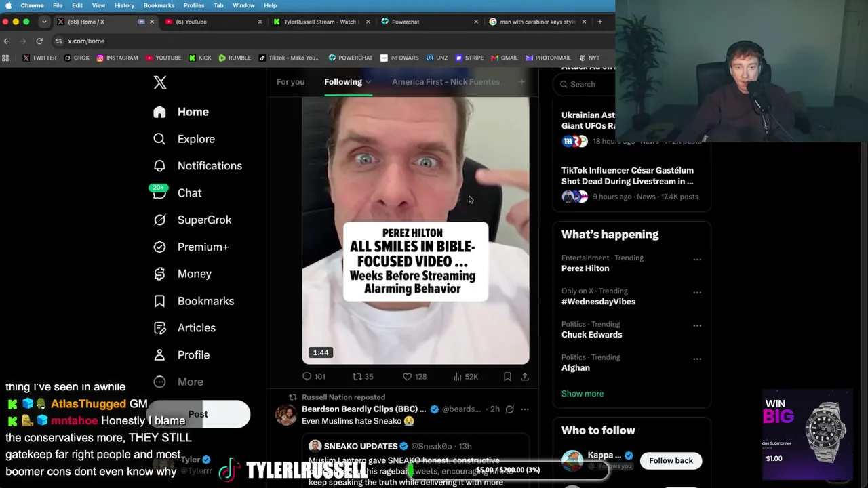The height and width of the screenshot is (488, 868).
Task: Open the GMAIL bookmark
Action: (505, 58)
